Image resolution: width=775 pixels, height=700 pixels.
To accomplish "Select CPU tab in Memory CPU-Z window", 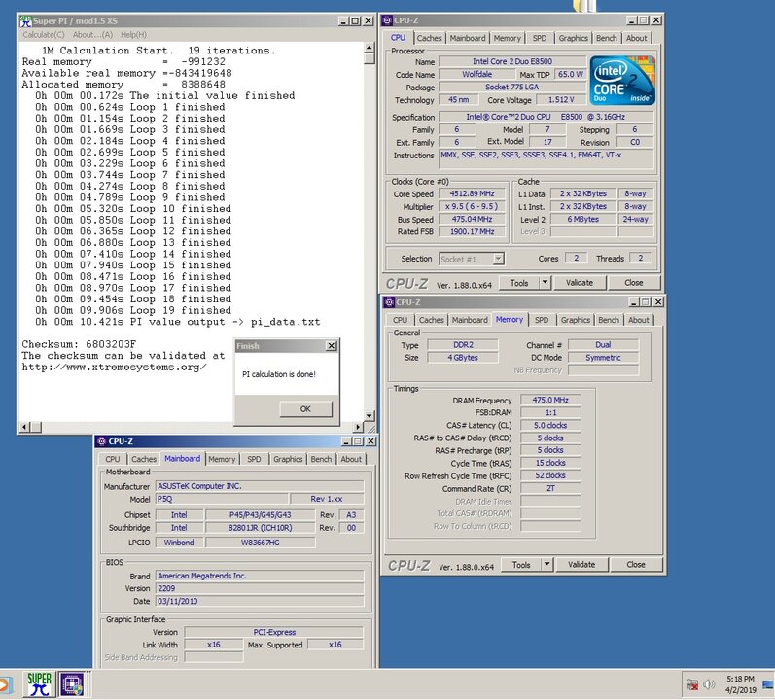I will point(401,320).
